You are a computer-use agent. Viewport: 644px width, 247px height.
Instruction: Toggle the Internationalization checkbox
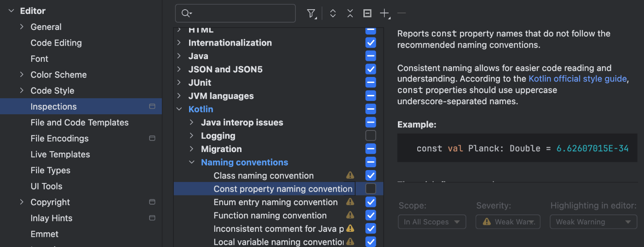tap(371, 42)
